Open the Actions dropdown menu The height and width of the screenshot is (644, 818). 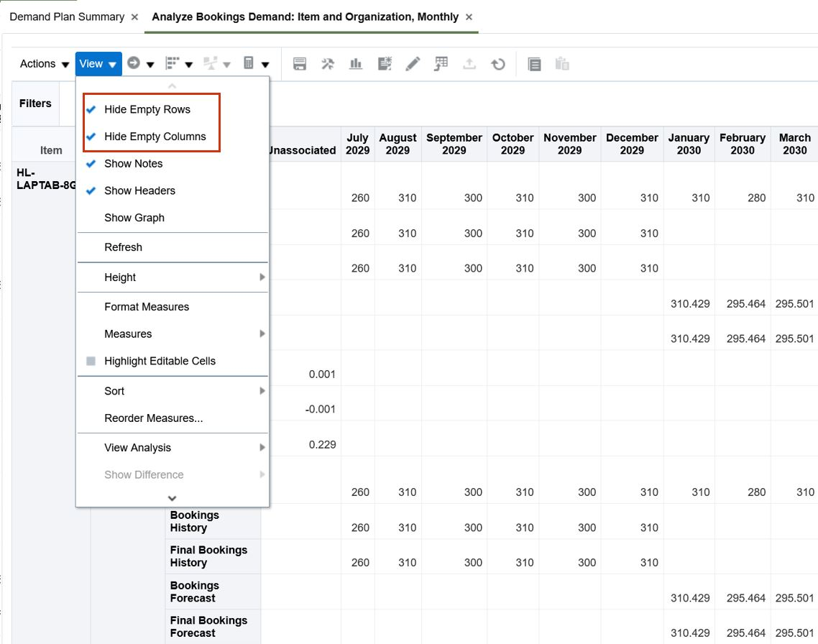pyautogui.click(x=44, y=64)
